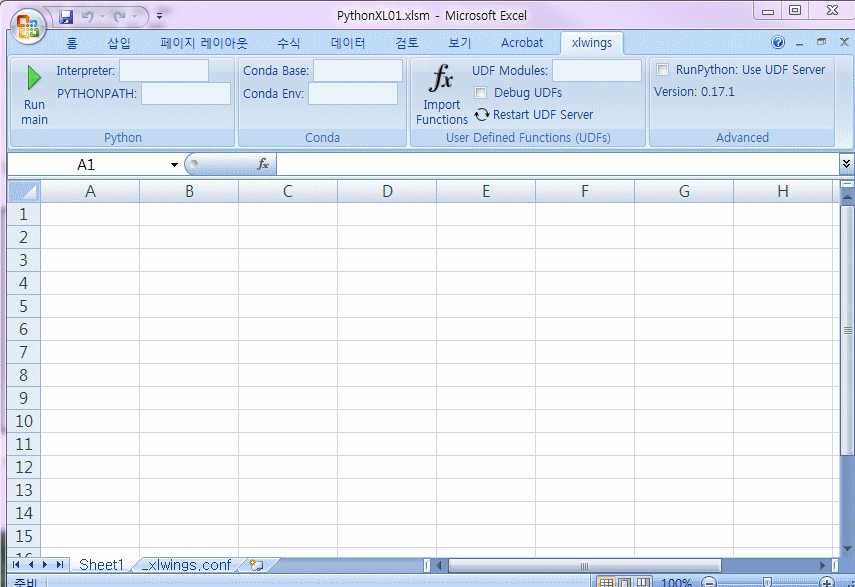The width and height of the screenshot is (855, 587).
Task: Open Excel help icon
Action: [x=778, y=42]
